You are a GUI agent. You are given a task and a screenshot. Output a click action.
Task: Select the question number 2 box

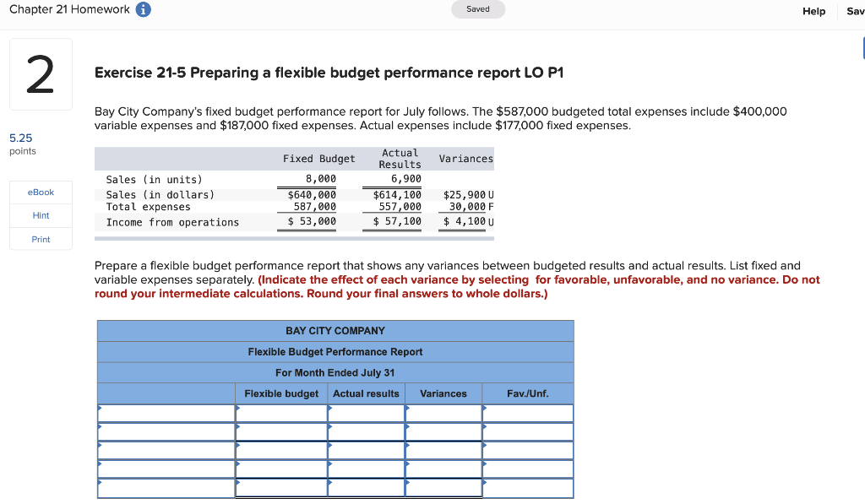(41, 74)
